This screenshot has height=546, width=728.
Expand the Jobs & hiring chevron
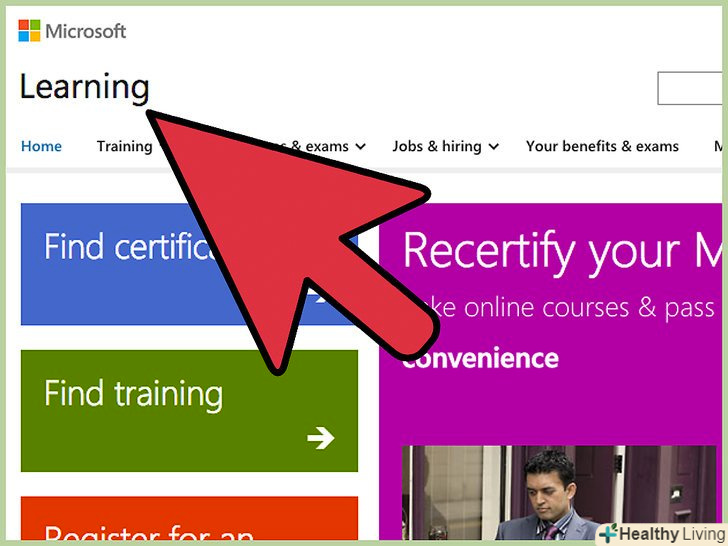tap(494, 147)
